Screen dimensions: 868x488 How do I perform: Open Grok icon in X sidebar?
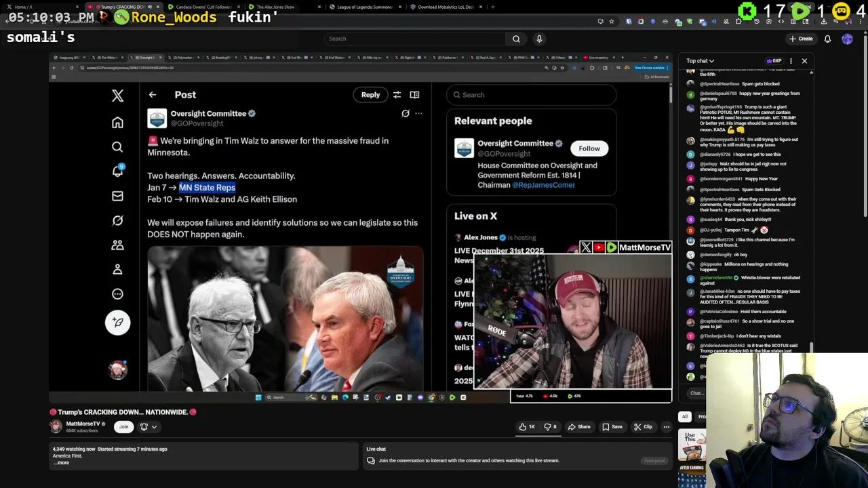pyautogui.click(x=117, y=220)
